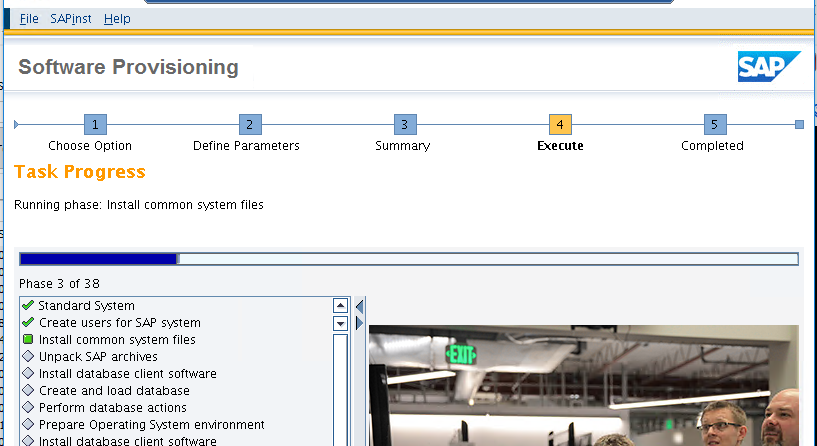Image resolution: width=817 pixels, height=446 pixels.
Task: Click the Choose Option step label
Action: point(90,146)
